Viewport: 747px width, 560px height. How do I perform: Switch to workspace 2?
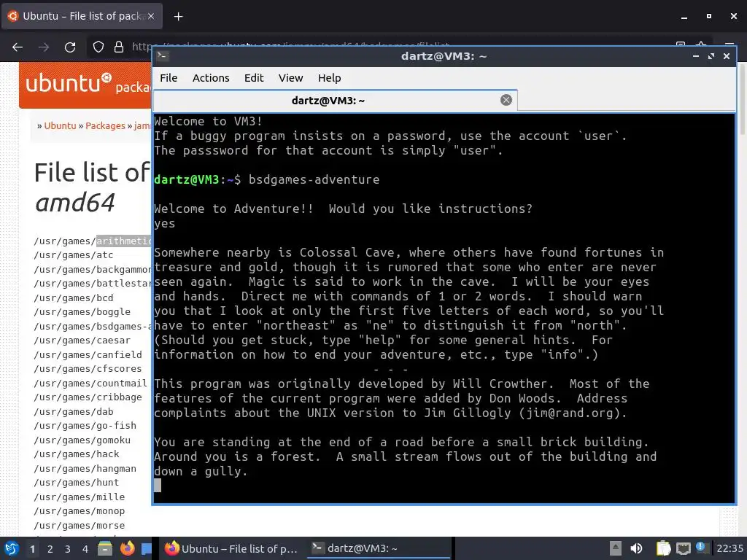coord(50,549)
